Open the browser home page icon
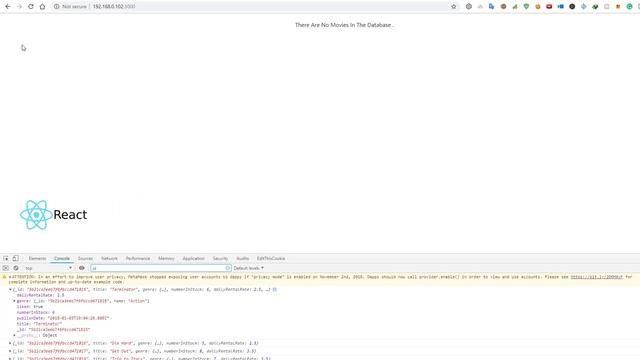 click(x=42, y=7)
